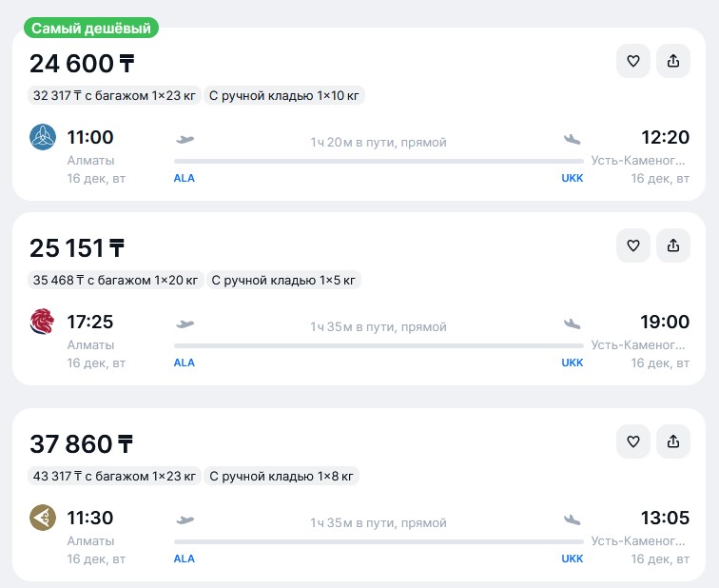The height and width of the screenshot is (588, 719).
Task: Click landing plane icon on 11:30 flight
Action: 572,519
